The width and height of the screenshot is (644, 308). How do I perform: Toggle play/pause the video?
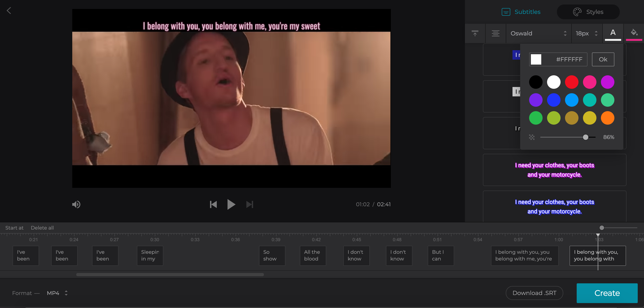[x=231, y=204]
